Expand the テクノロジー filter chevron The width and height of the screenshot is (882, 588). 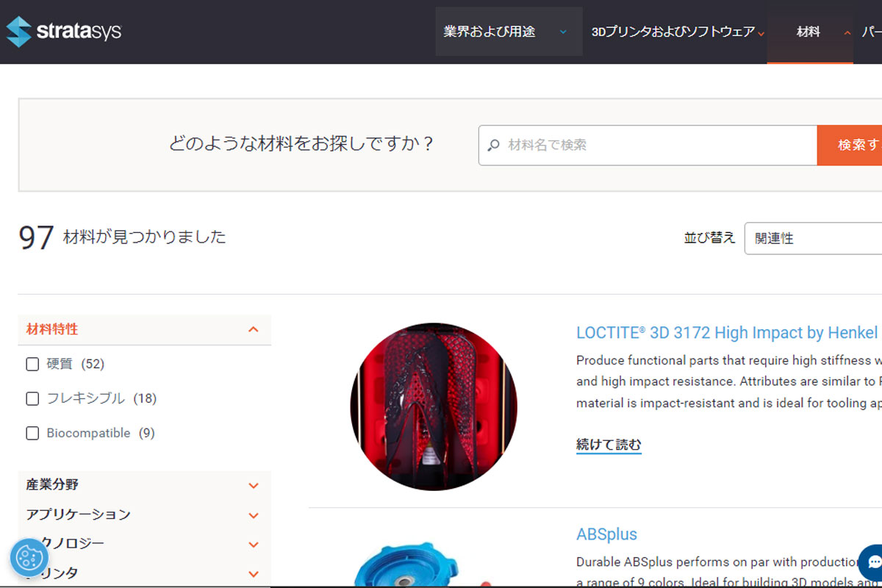click(x=254, y=545)
